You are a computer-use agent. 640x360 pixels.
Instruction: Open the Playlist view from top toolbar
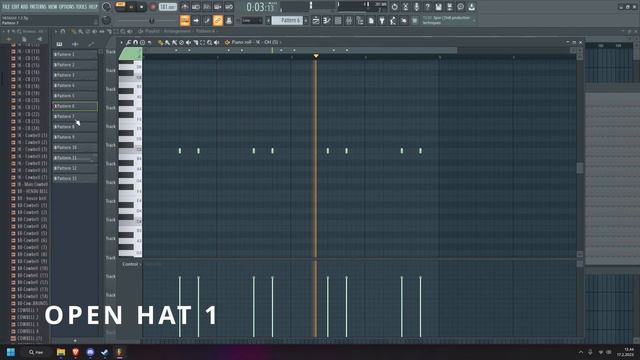pyautogui.click(x=316, y=20)
